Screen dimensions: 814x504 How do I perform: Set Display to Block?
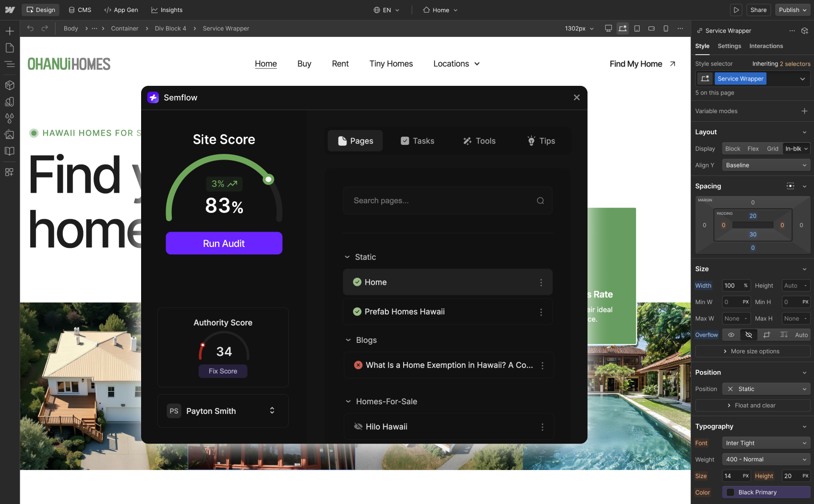732,149
